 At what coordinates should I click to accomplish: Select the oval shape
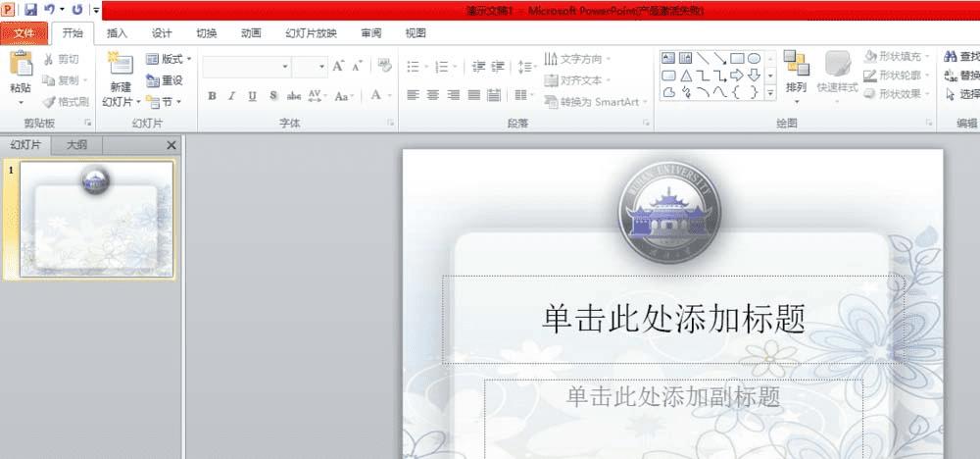tap(755, 58)
